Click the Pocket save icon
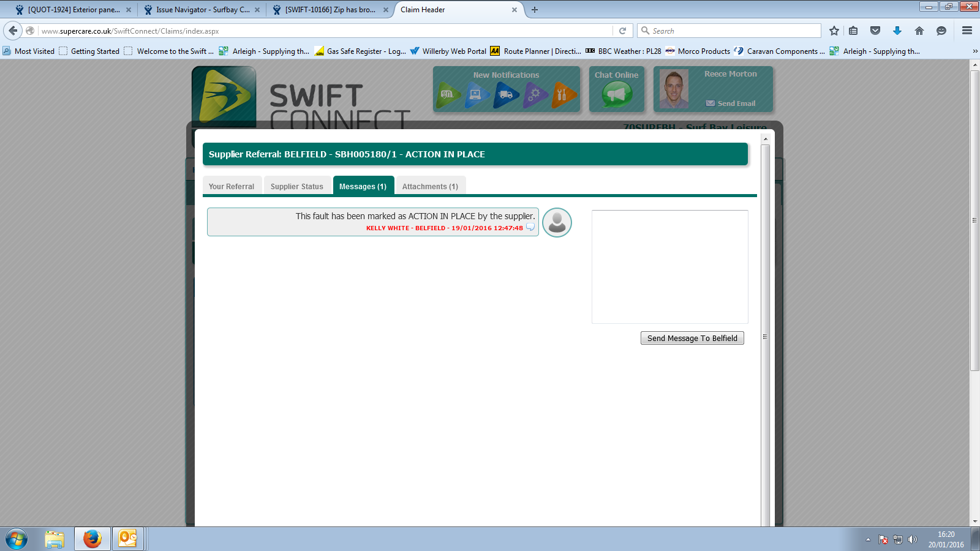This screenshot has width=980, height=551. pyautogui.click(x=875, y=31)
